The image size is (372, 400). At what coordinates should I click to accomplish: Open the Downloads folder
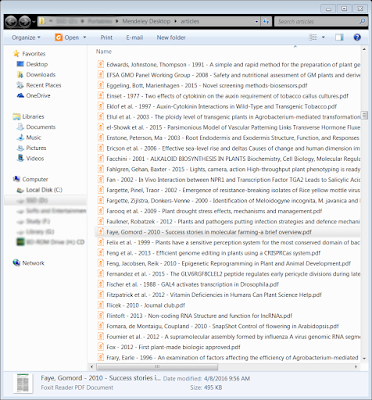(x=41, y=75)
